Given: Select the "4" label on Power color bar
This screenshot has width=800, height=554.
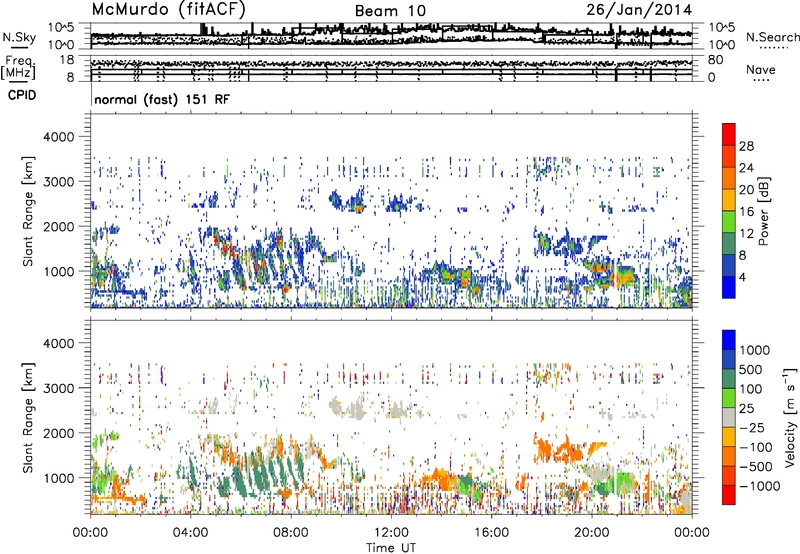Looking at the screenshot, I should tap(742, 277).
